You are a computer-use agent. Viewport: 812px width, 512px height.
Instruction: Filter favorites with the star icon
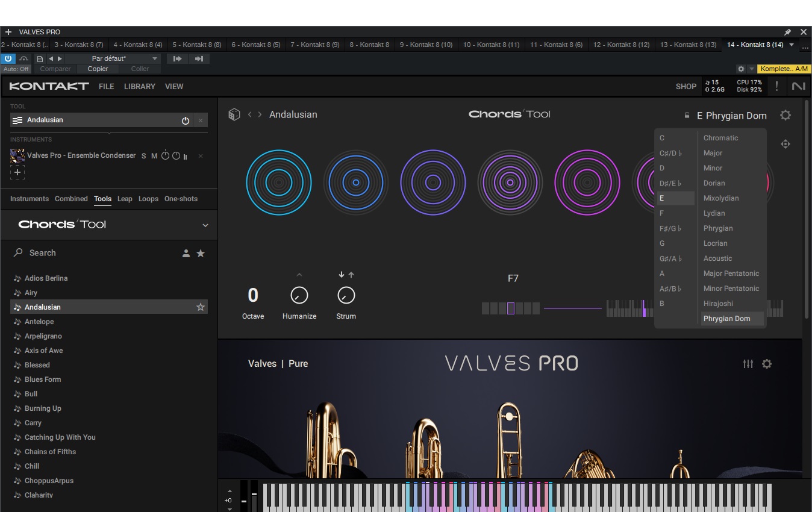201,254
